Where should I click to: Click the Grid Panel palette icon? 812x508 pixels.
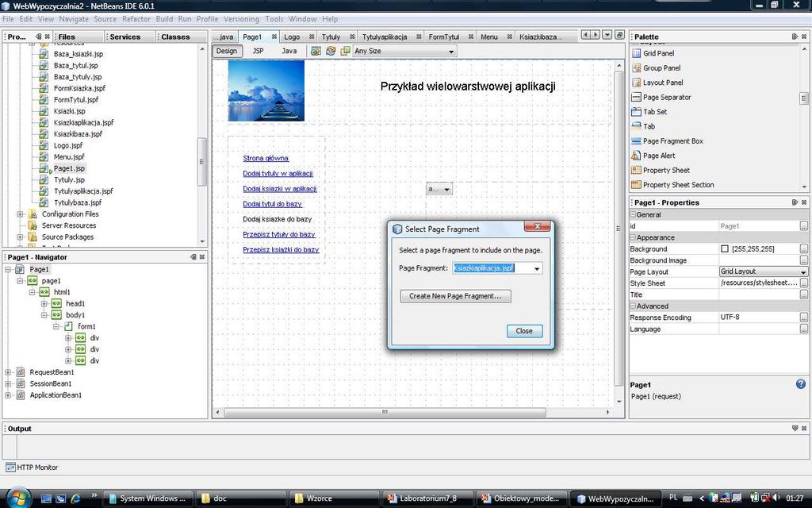[x=637, y=53]
